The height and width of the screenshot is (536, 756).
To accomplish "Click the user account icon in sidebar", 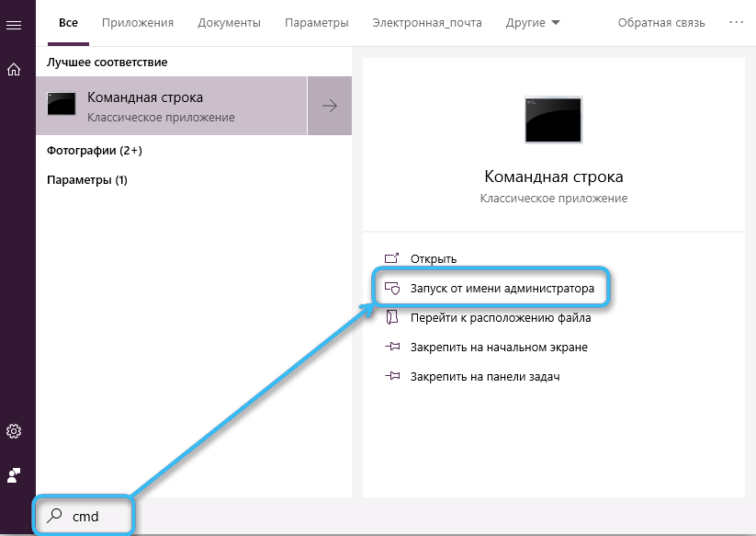I will [14, 475].
